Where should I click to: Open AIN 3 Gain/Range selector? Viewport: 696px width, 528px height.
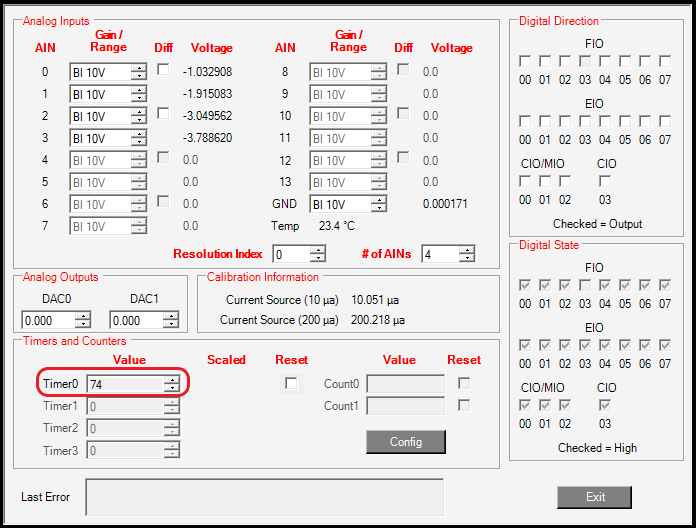point(107,138)
